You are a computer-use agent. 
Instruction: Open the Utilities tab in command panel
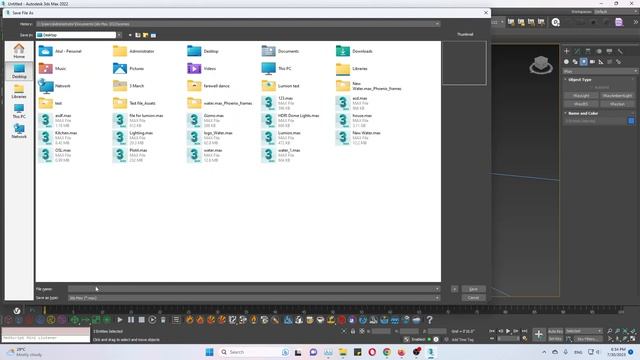[620, 51]
